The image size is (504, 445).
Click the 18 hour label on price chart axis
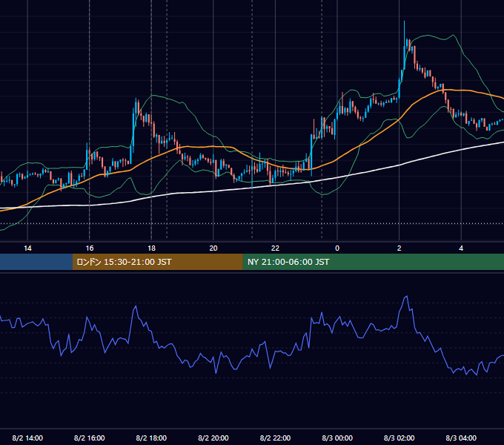tap(151, 248)
